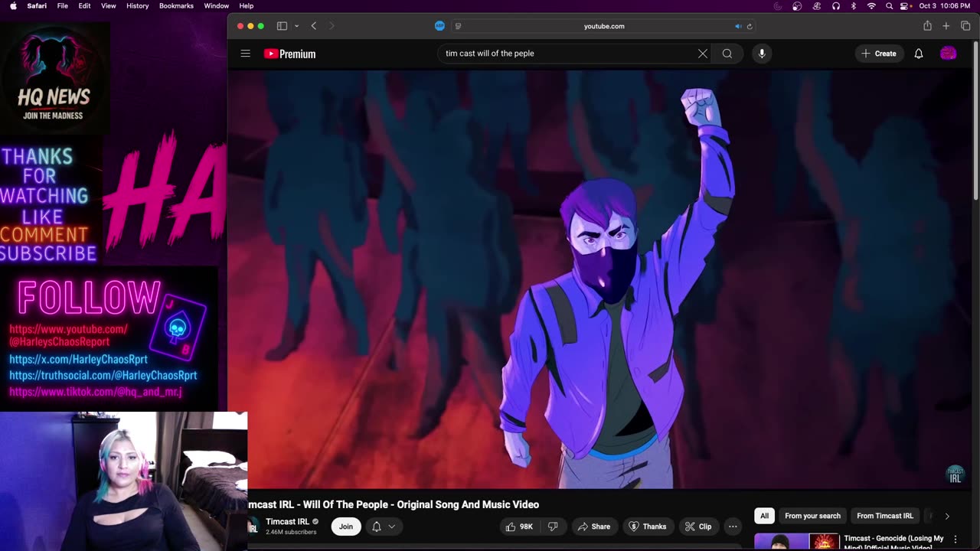Open the Safari menu

coord(37,6)
